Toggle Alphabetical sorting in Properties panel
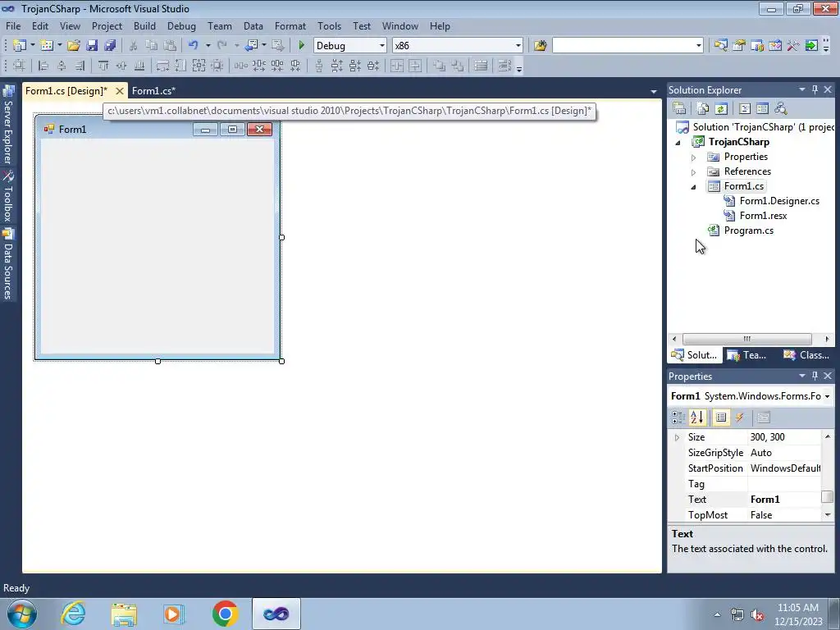The image size is (840, 630). (x=697, y=418)
